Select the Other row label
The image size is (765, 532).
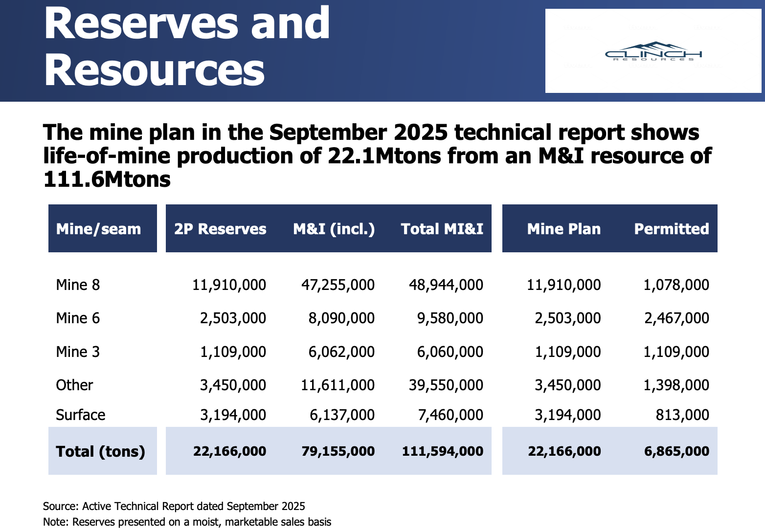pyautogui.click(x=74, y=385)
